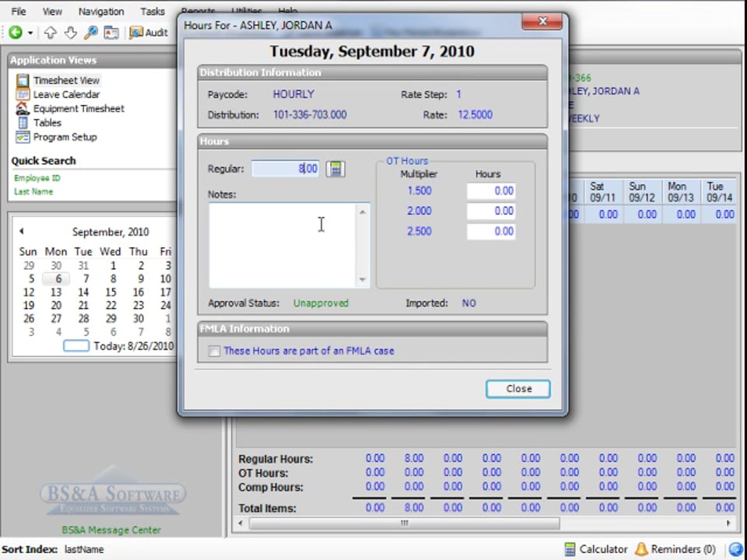
Task: Click the Timesheet View icon
Action: (23, 80)
